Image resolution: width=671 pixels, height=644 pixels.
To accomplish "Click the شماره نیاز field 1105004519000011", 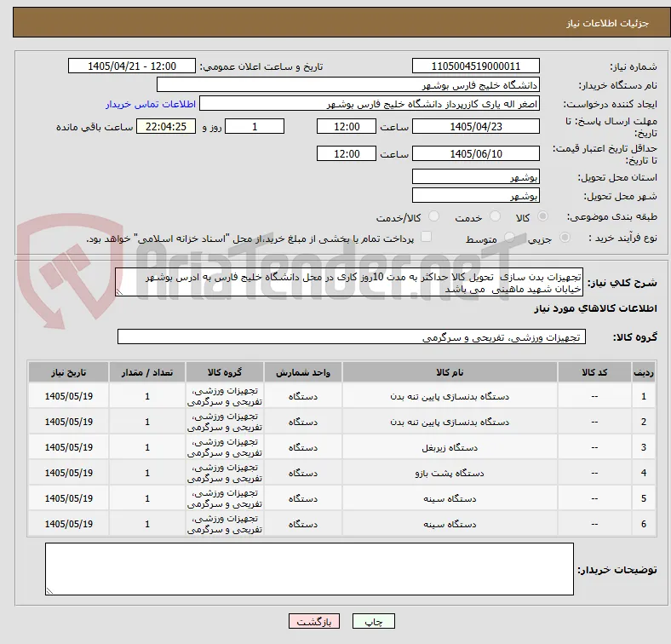I will point(475,66).
